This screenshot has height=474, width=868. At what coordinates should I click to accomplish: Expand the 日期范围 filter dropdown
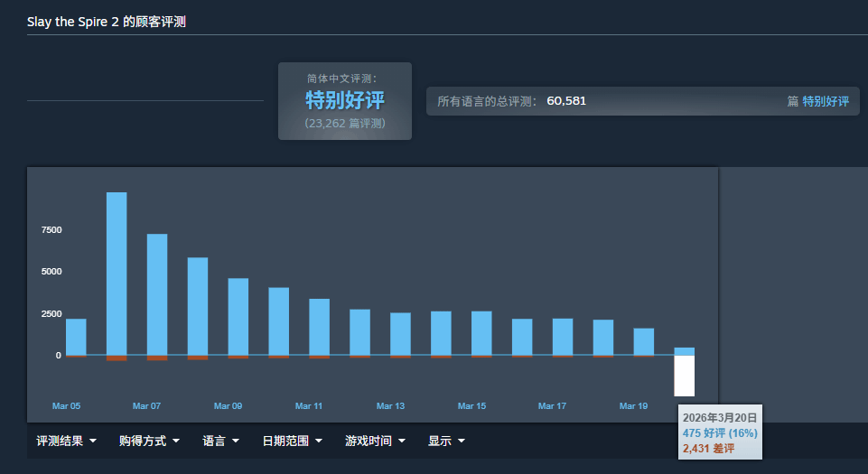292,441
